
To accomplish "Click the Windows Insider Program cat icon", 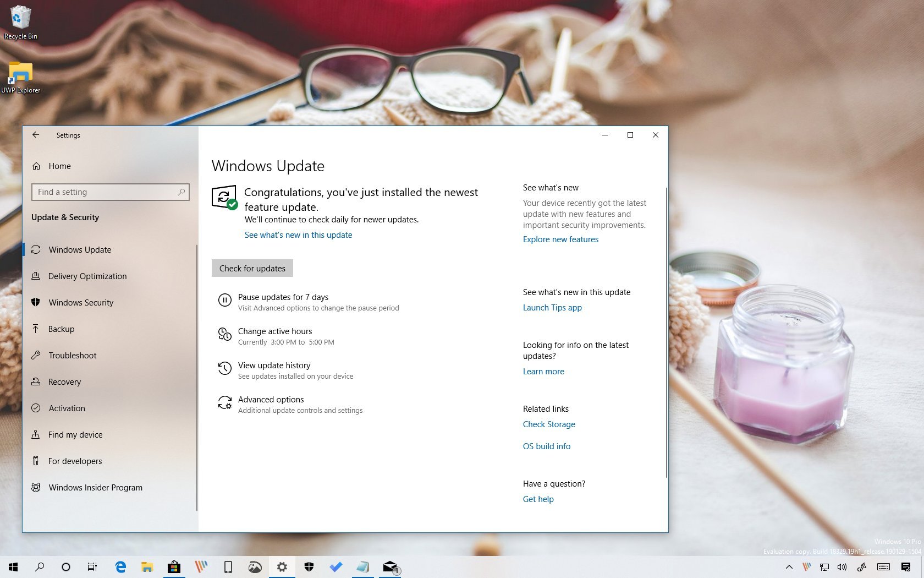I will [36, 487].
